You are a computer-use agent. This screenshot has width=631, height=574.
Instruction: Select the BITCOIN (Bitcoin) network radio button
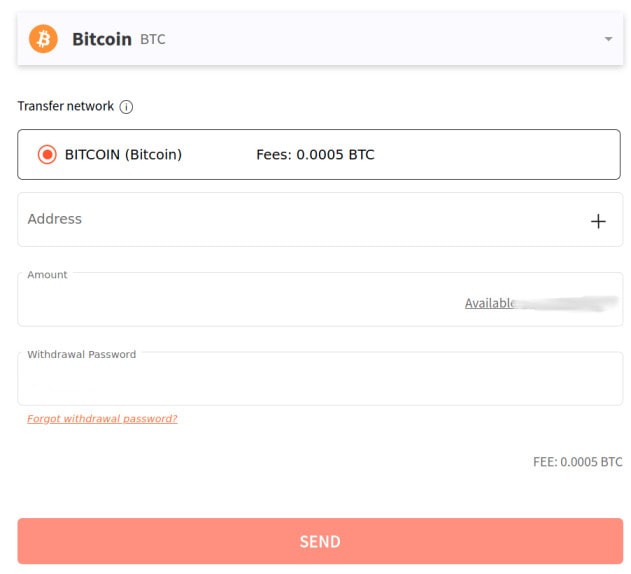[47, 155]
